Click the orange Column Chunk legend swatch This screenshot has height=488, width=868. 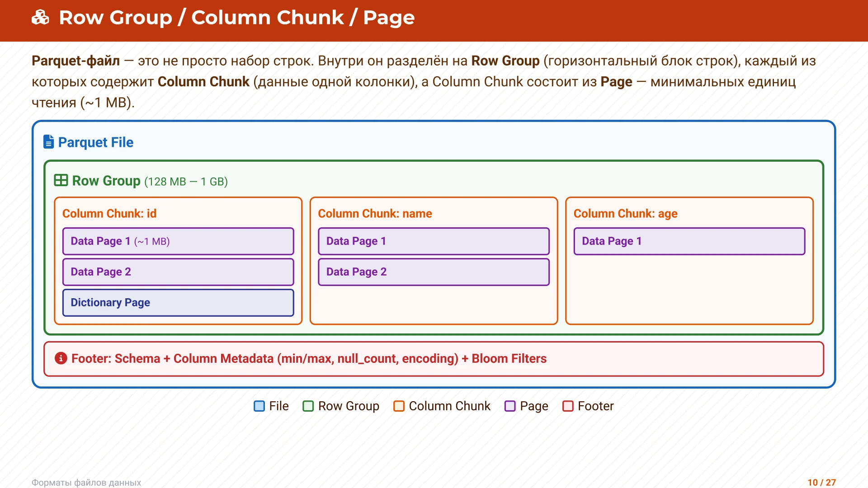pyautogui.click(x=399, y=406)
